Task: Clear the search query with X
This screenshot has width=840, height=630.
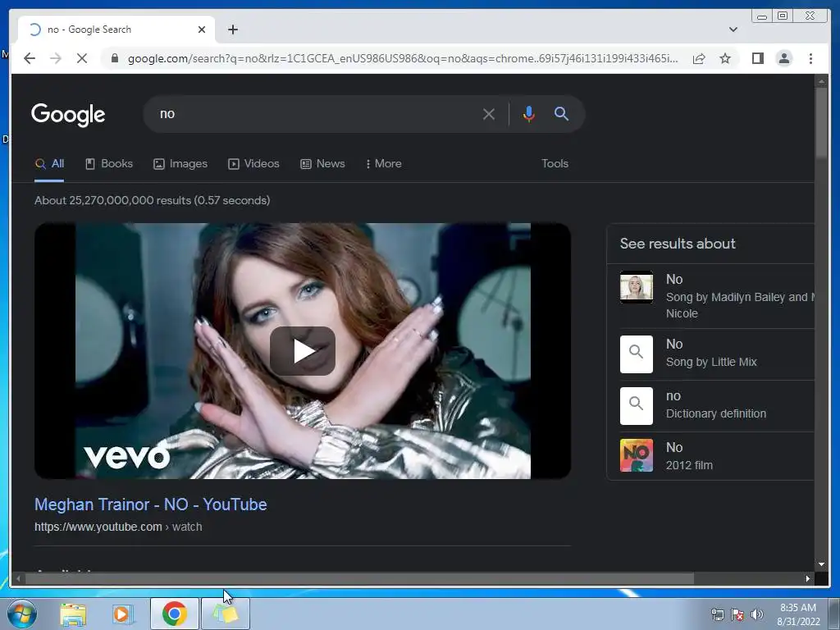Action: click(489, 114)
